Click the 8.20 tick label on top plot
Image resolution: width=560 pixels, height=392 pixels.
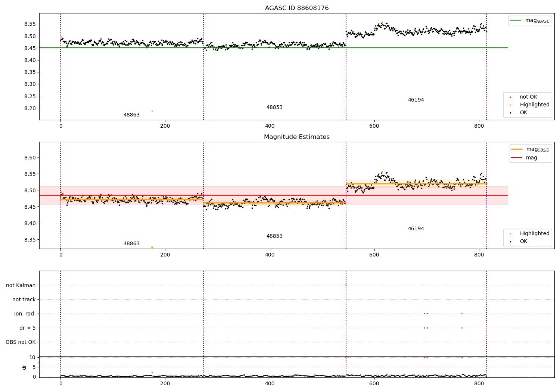click(29, 109)
